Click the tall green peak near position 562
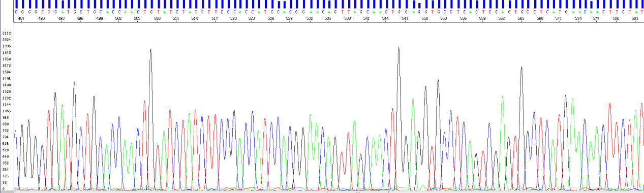 coord(502,96)
